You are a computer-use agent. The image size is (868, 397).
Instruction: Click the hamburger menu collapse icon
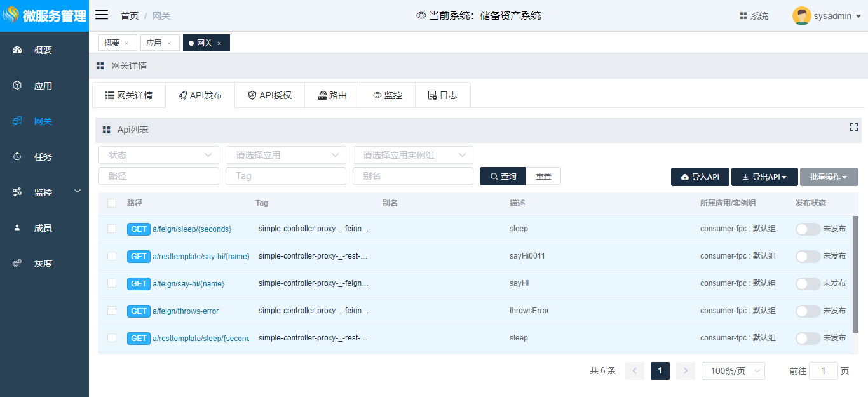(102, 15)
